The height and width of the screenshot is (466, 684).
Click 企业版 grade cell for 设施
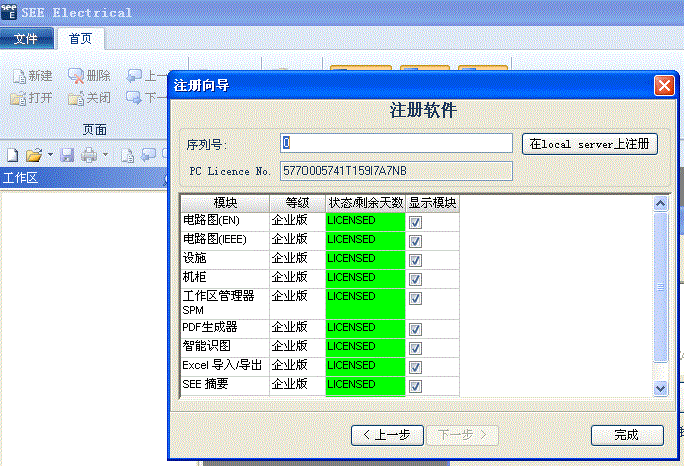click(x=297, y=260)
